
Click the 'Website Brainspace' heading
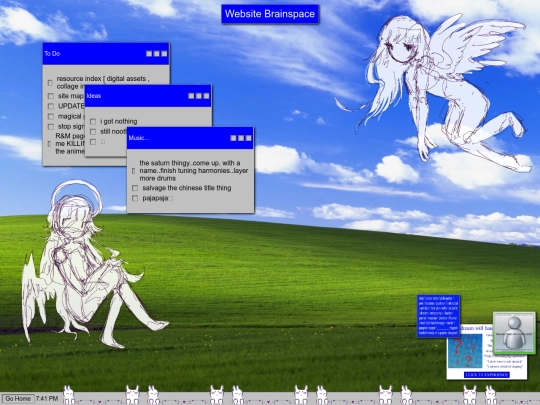(270, 14)
